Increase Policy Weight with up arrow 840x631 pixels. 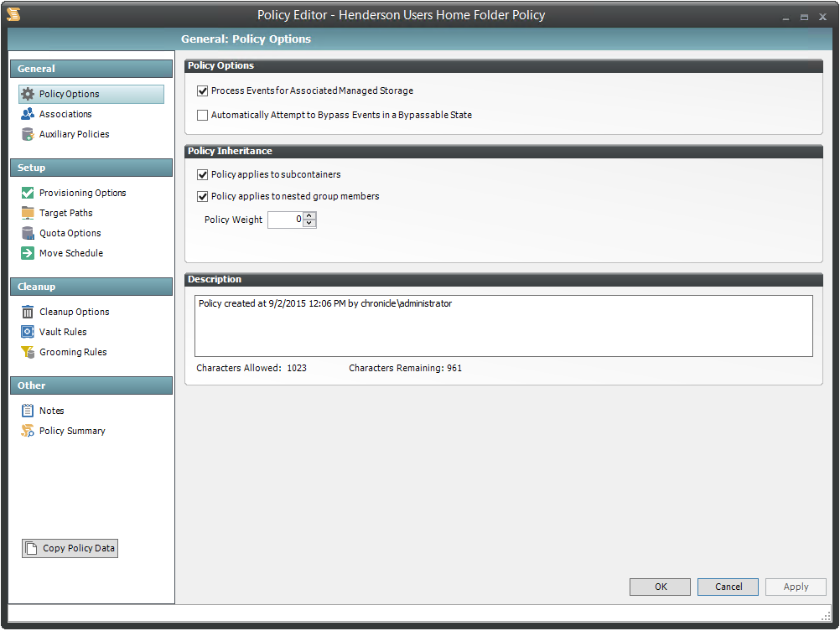click(309, 216)
